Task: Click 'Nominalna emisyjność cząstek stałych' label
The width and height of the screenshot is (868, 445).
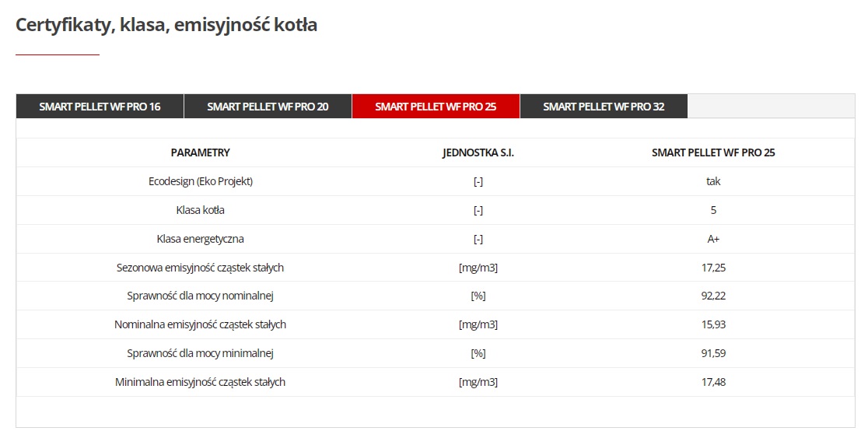Action: coord(200,324)
